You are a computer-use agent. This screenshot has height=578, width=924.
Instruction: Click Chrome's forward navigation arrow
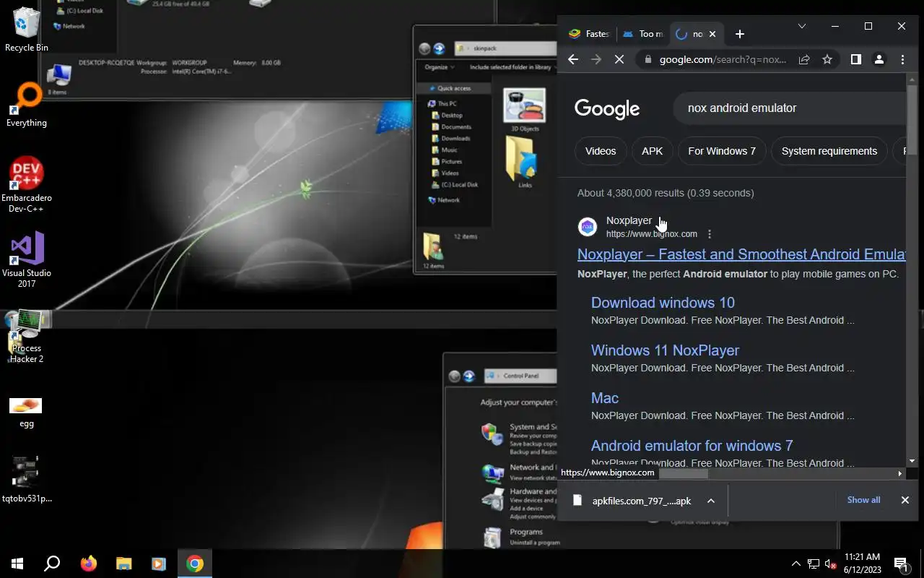[596, 60]
